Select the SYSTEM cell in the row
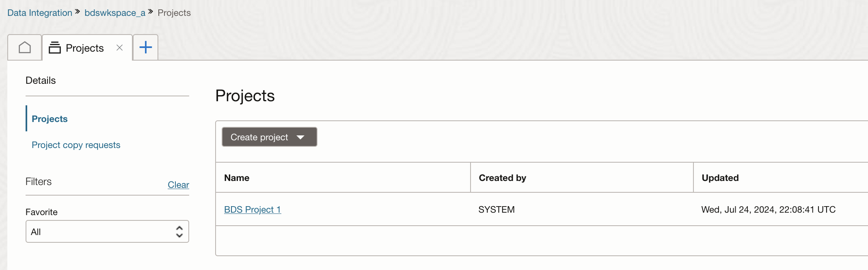This screenshot has height=270, width=868. [496, 209]
